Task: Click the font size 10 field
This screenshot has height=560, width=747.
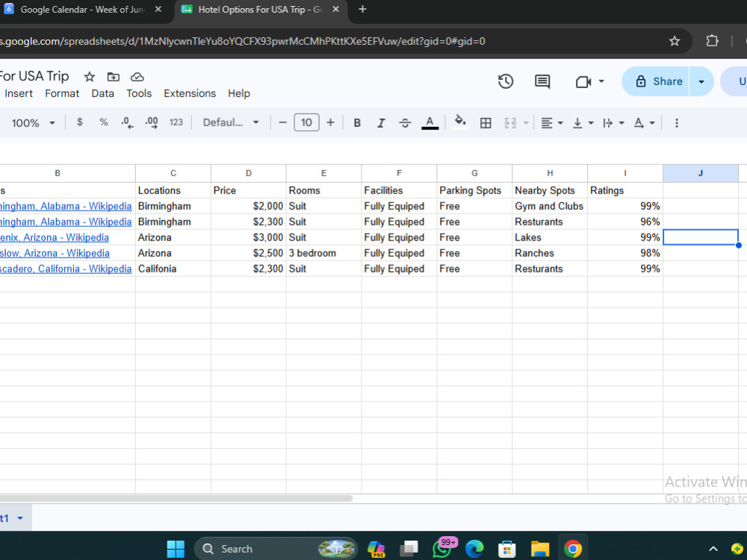Action: pos(306,122)
